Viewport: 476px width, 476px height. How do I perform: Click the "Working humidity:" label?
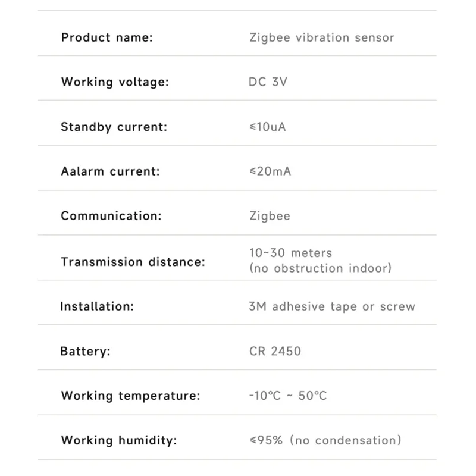coord(119,440)
